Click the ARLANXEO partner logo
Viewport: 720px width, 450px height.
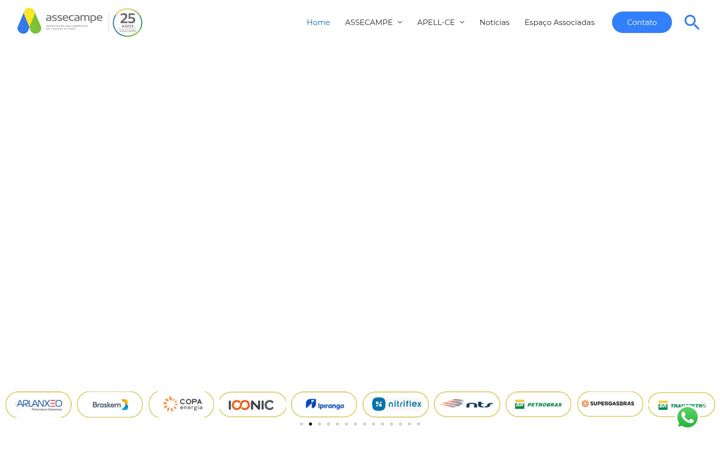39,405
